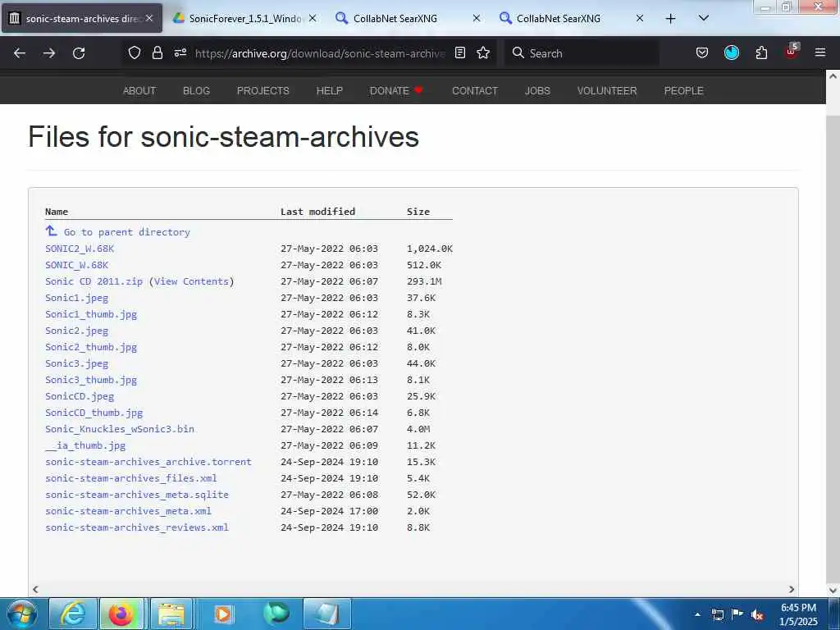Open the DONATE navigation item
Image resolution: width=840 pixels, height=630 pixels.
396,90
